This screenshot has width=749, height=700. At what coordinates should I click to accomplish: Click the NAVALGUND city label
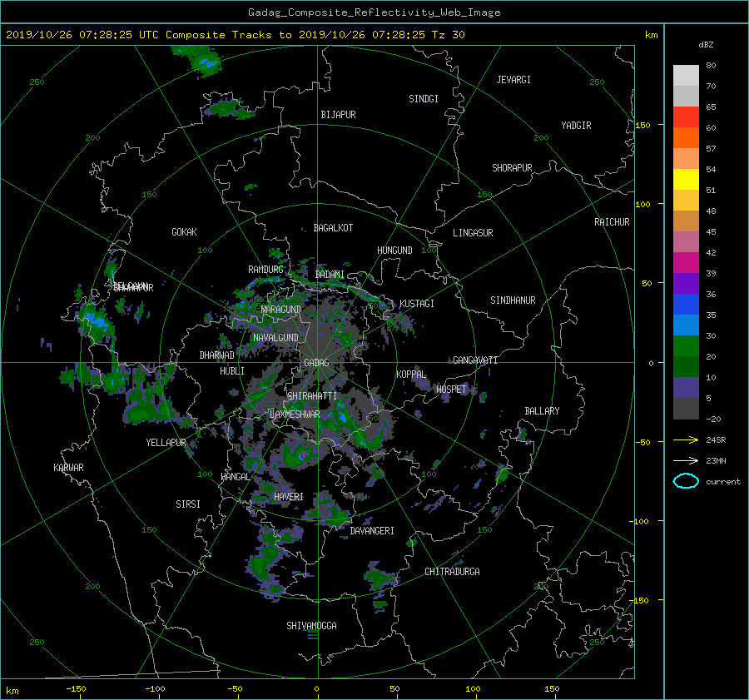(x=275, y=338)
